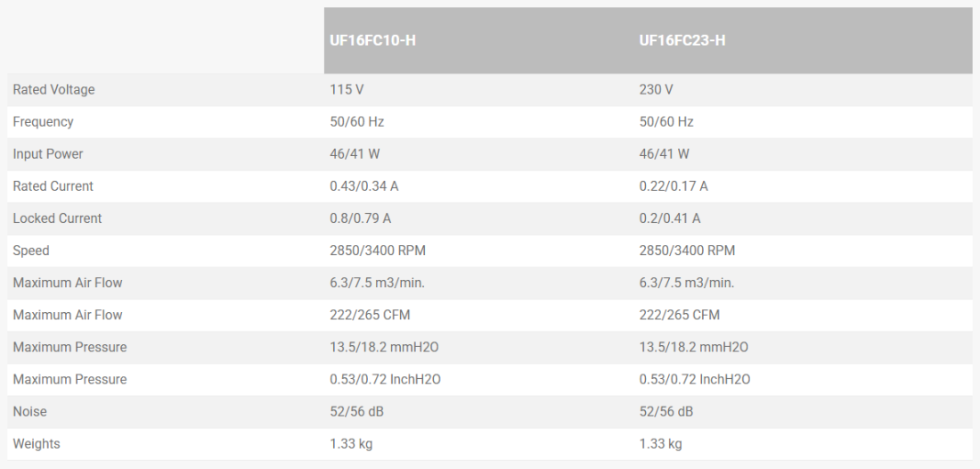Click the Speed row label
This screenshot has height=469, width=980.
pos(31,251)
